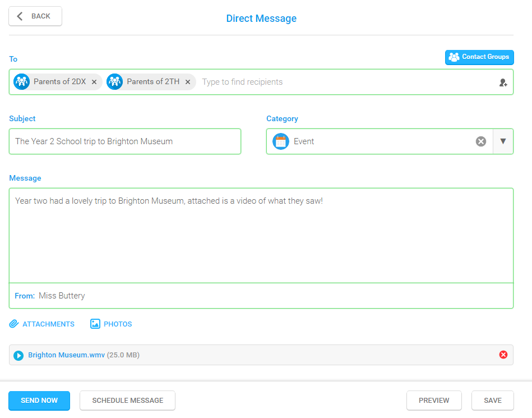Click the Parents of 2DX group avatar
This screenshot has height=418, width=532.
22,82
